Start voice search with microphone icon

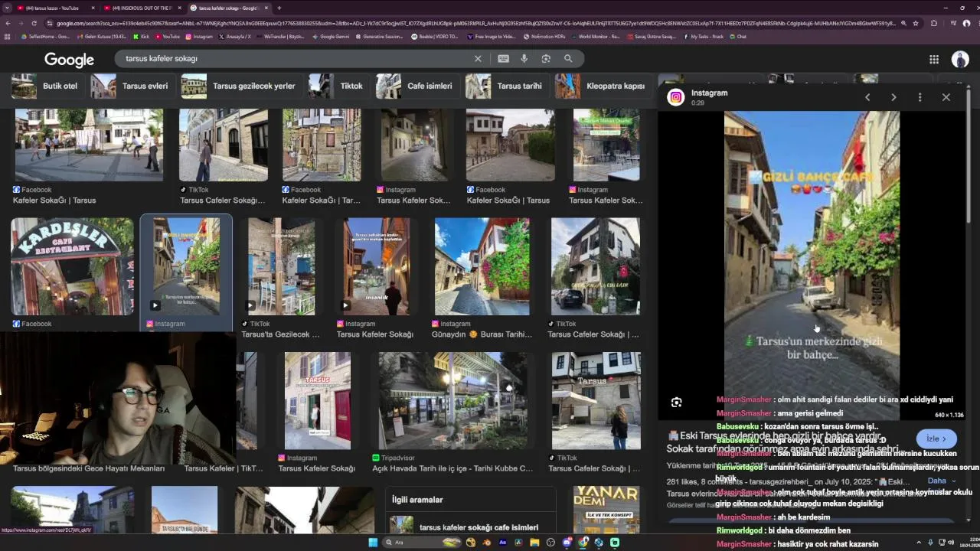(524, 58)
